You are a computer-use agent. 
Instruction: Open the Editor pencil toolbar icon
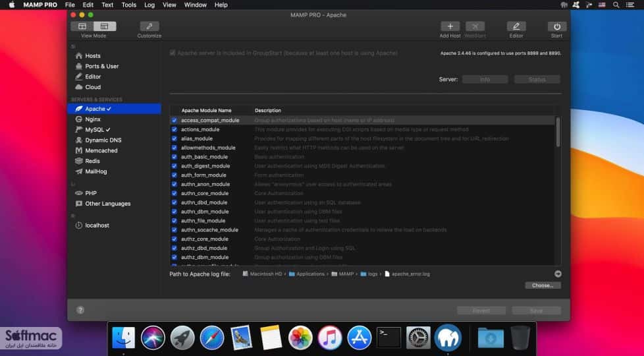point(516,26)
